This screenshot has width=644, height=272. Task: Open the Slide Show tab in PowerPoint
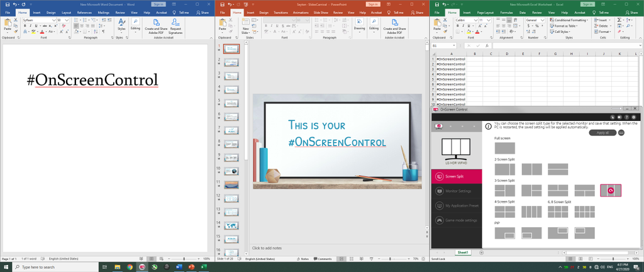click(x=321, y=13)
